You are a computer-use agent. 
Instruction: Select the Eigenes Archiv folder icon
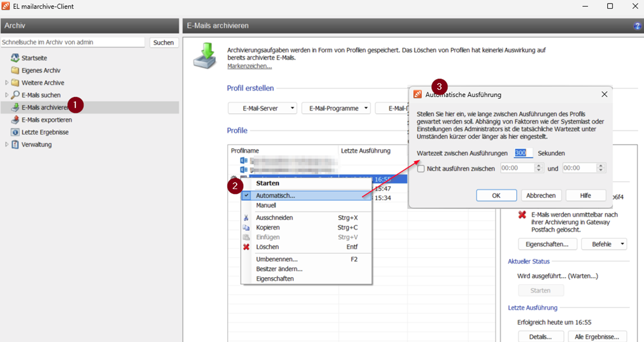pyautogui.click(x=15, y=70)
